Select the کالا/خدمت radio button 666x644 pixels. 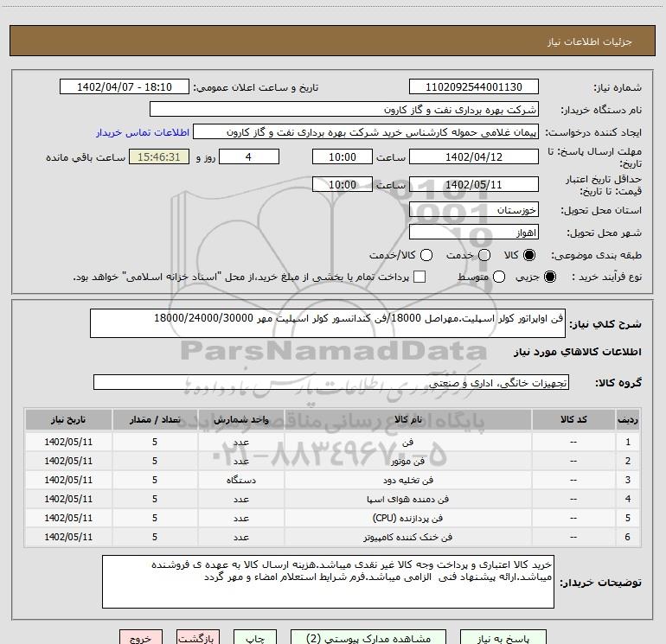tap(426, 255)
